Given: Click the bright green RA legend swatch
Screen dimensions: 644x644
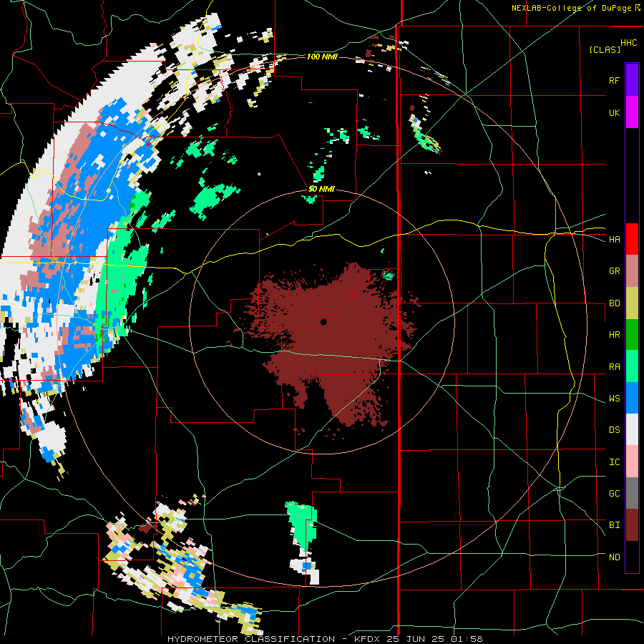Looking at the screenshot, I should pos(632,366).
